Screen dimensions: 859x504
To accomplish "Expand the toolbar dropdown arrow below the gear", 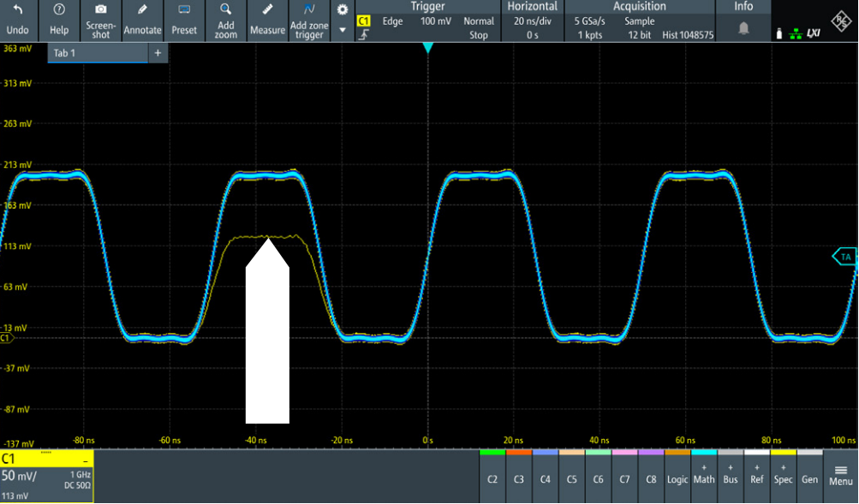I will [343, 30].
